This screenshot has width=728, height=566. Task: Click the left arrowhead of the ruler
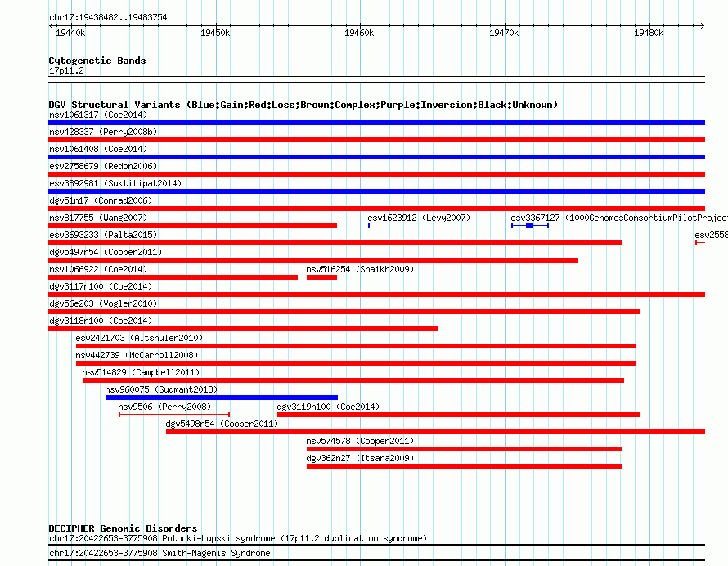[51, 26]
